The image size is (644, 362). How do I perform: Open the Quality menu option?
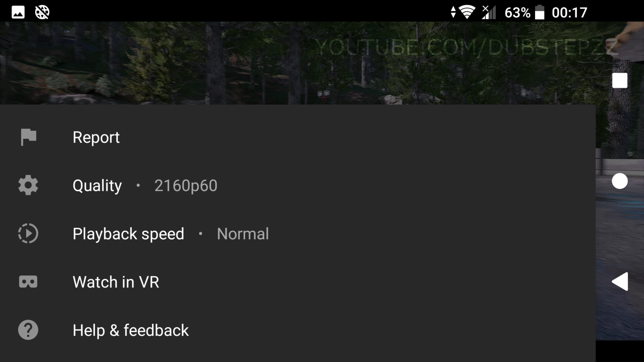point(298,185)
